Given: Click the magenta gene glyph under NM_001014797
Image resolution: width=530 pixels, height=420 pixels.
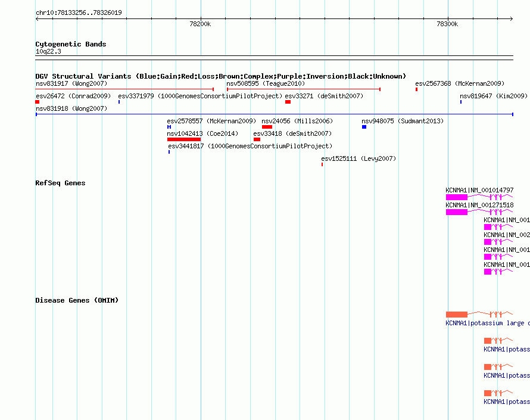Looking at the screenshot, I should pos(479,197).
